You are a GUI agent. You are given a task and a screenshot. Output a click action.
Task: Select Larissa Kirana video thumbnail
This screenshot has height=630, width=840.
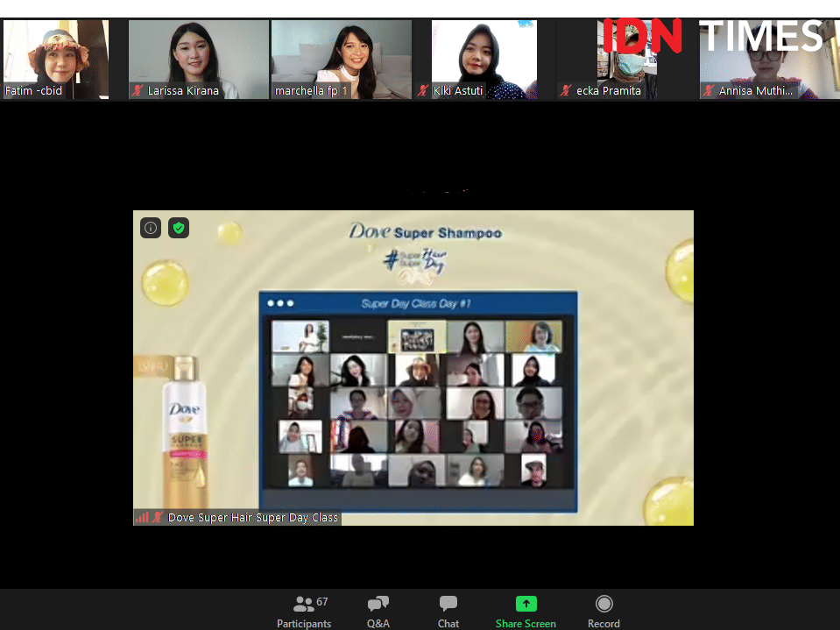coord(199,60)
